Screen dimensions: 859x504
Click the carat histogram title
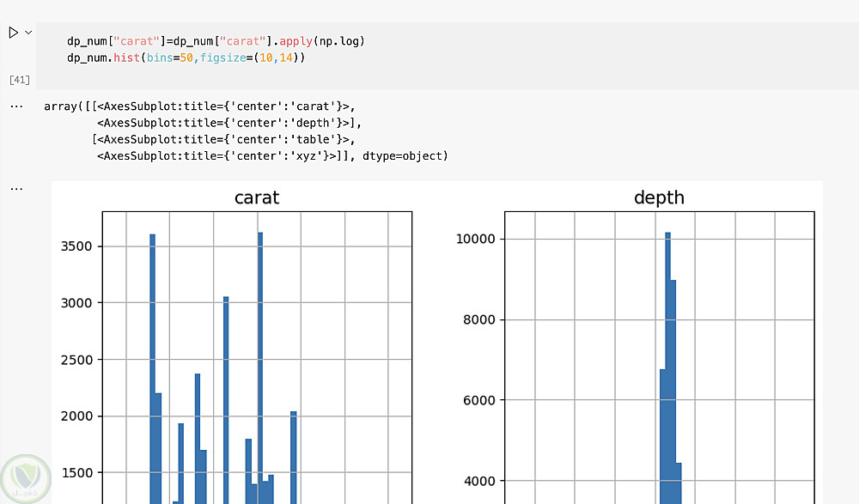[x=257, y=197]
